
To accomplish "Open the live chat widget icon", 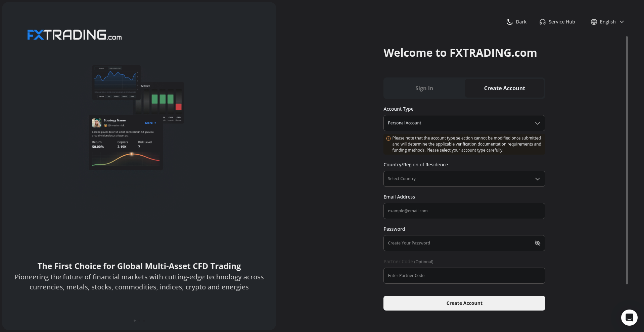I will [629, 317].
